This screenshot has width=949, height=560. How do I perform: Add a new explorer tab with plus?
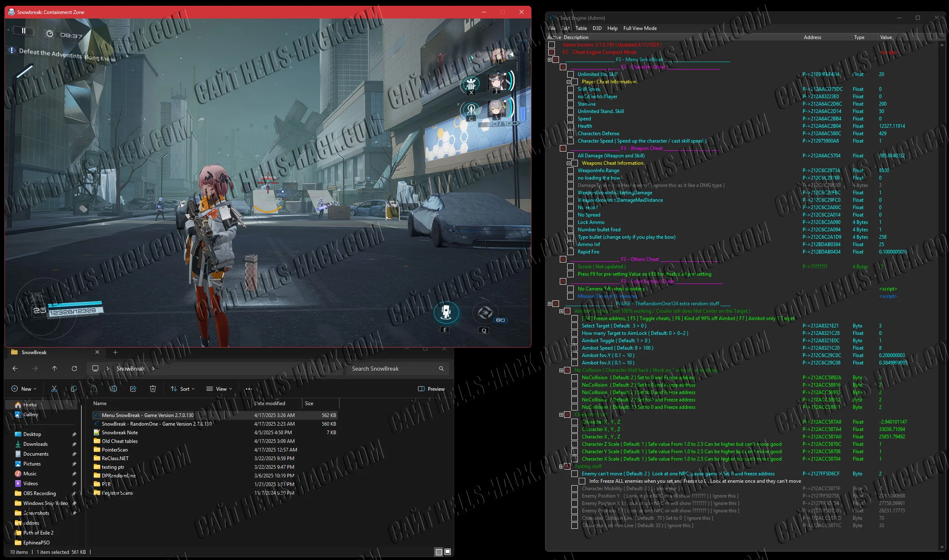click(x=115, y=353)
